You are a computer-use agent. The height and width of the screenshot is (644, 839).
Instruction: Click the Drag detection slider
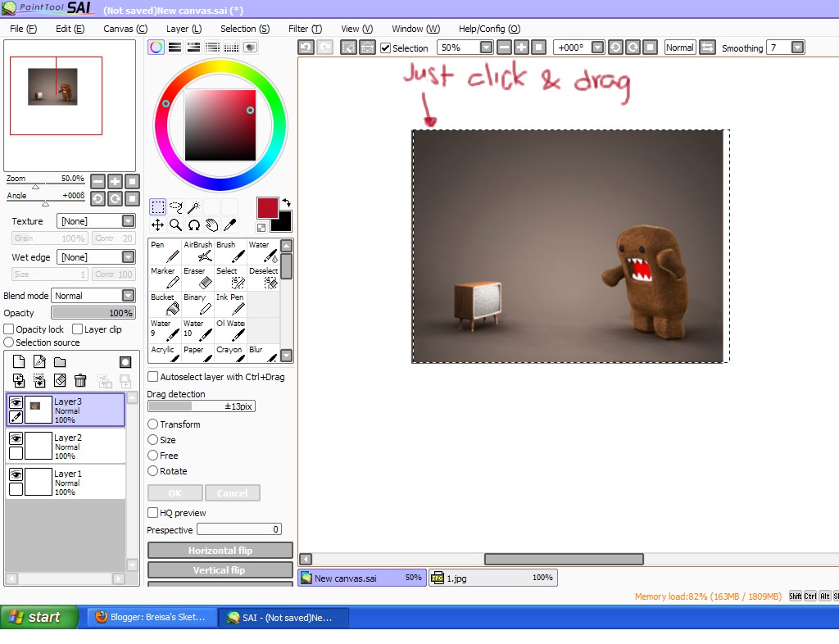(202, 406)
